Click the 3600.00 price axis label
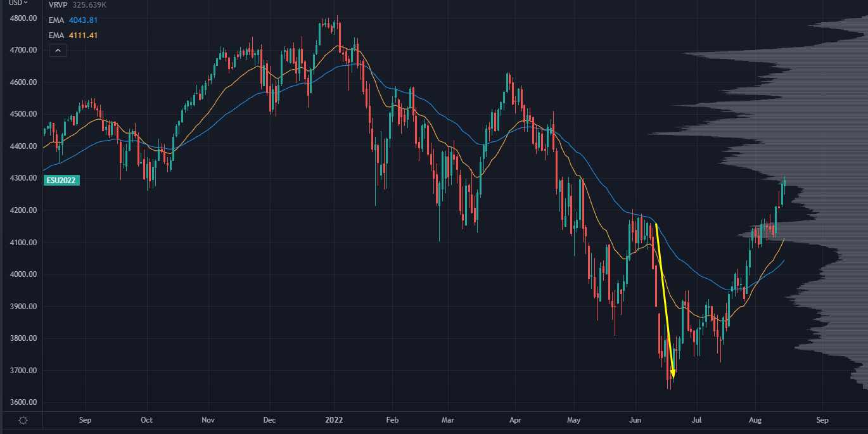Viewport: 868px width, 434px height. coord(23,402)
